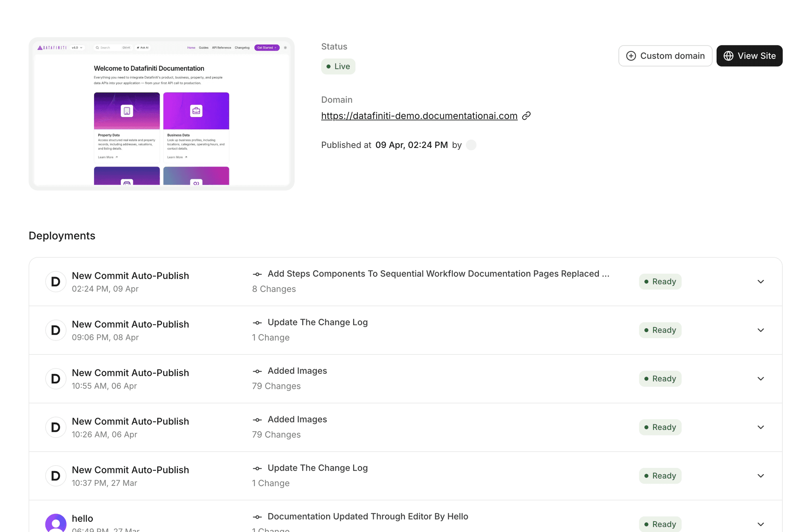Open the Add Steps Components commit title
The height and width of the screenshot is (532, 810).
coord(438,274)
